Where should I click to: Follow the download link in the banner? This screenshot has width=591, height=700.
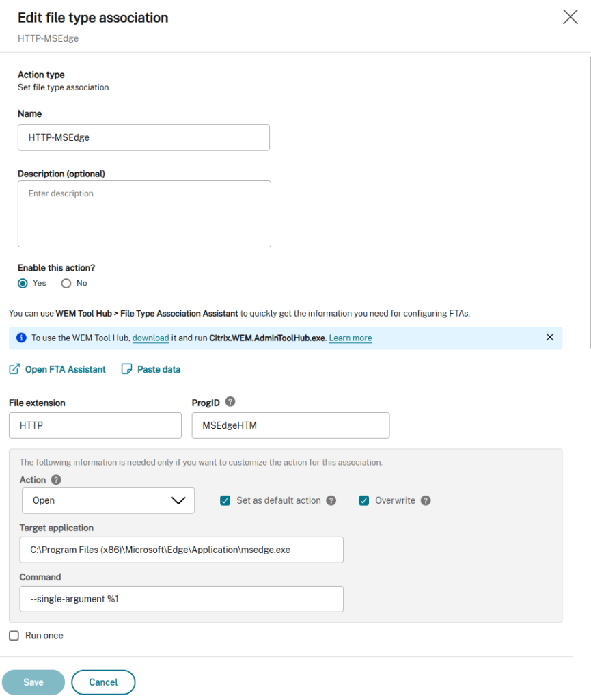click(x=151, y=338)
